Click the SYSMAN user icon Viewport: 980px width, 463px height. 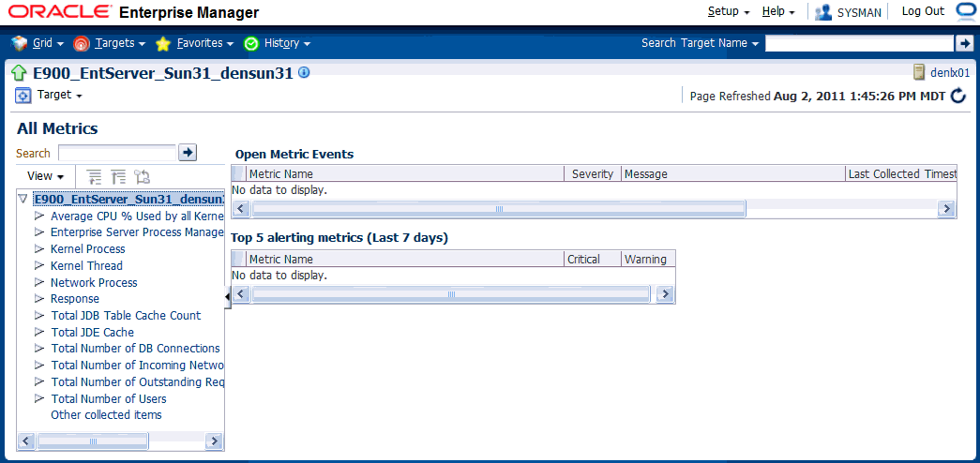823,12
